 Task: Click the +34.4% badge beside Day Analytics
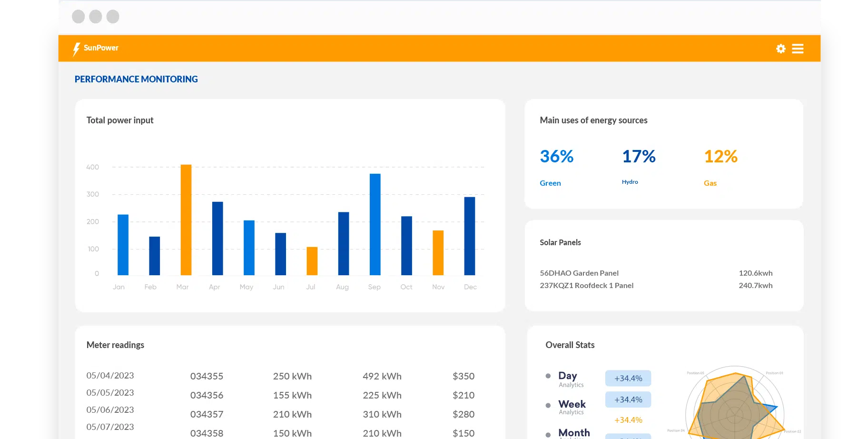(628, 378)
